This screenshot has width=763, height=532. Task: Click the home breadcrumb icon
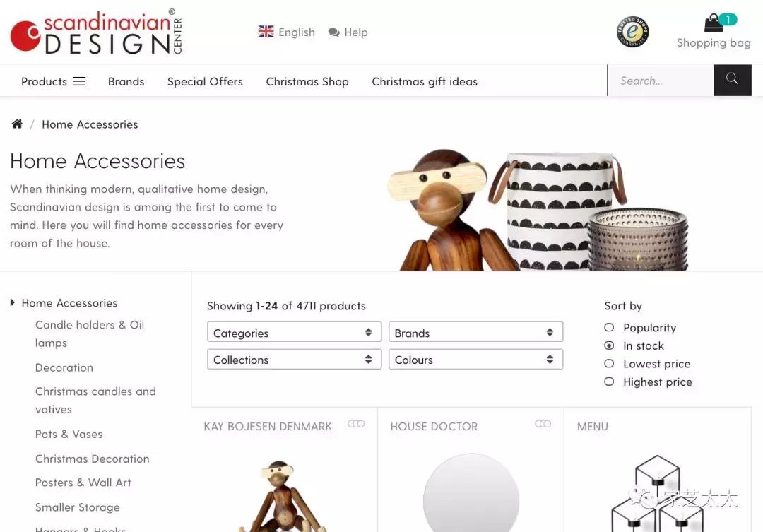pyautogui.click(x=17, y=124)
